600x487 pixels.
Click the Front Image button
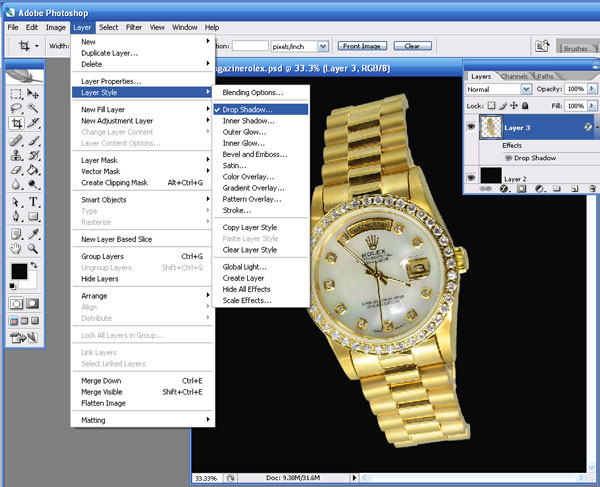tap(362, 46)
